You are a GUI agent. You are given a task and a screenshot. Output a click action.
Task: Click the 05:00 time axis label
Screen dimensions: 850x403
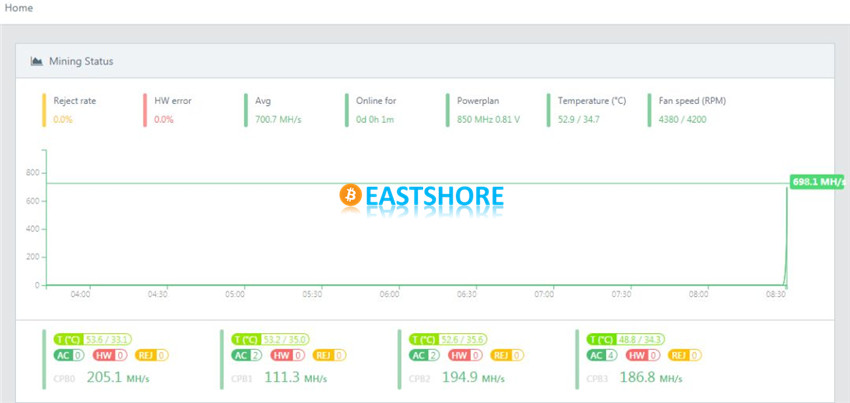(235, 295)
